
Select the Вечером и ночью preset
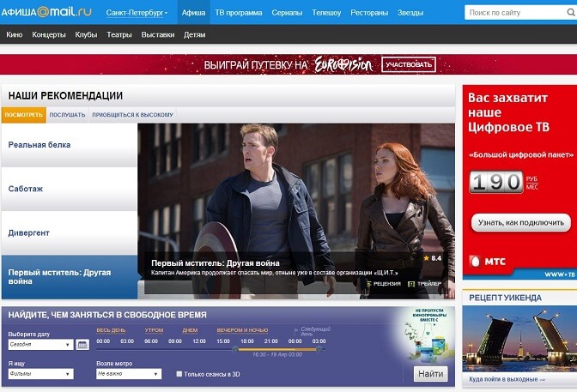pos(242,330)
